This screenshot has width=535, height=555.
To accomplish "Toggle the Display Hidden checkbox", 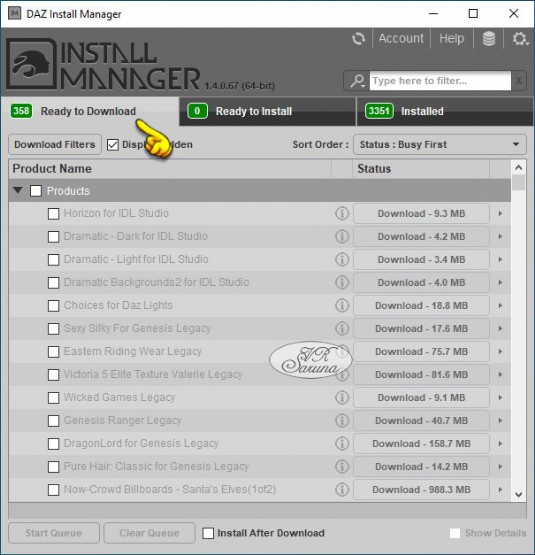I will click(x=113, y=145).
